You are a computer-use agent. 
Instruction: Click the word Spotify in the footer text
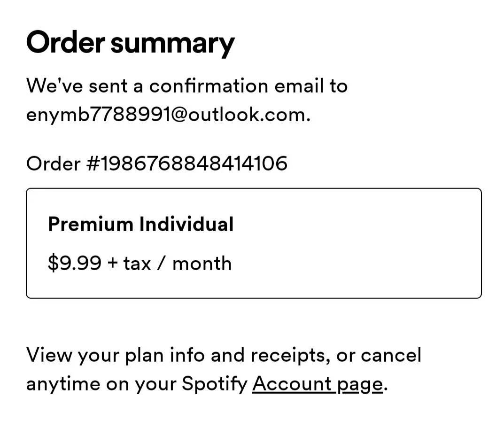click(214, 385)
